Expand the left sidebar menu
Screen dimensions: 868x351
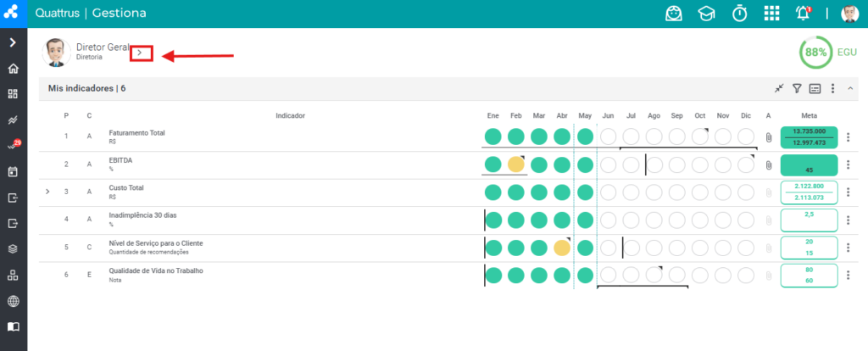pyautogui.click(x=14, y=42)
